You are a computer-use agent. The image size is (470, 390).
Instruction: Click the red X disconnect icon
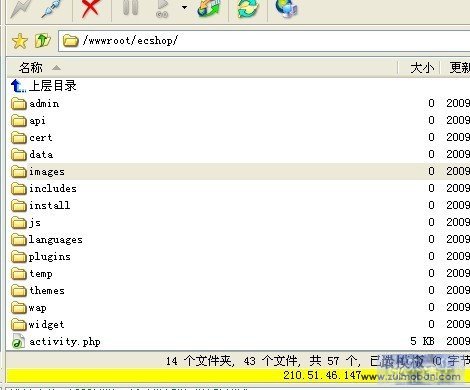(90, 8)
